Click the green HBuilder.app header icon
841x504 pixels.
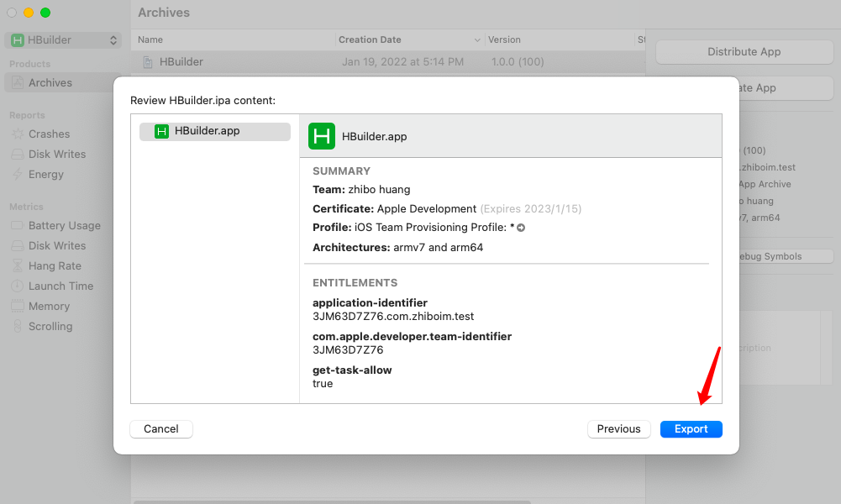point(321,136)
